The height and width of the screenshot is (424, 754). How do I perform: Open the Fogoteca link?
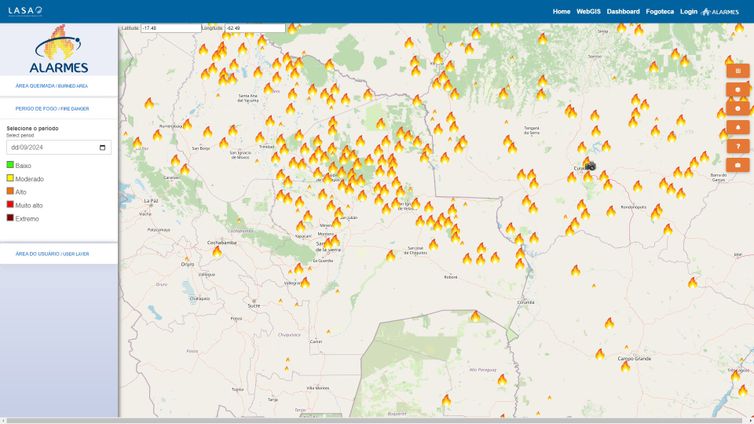pos(660,12)
